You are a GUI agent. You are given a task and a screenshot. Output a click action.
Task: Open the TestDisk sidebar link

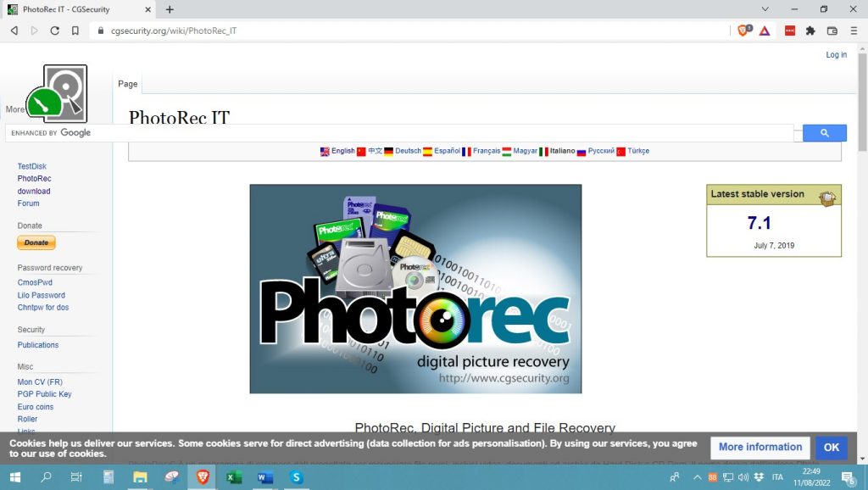pyautogui.click(x=31, y=166)
